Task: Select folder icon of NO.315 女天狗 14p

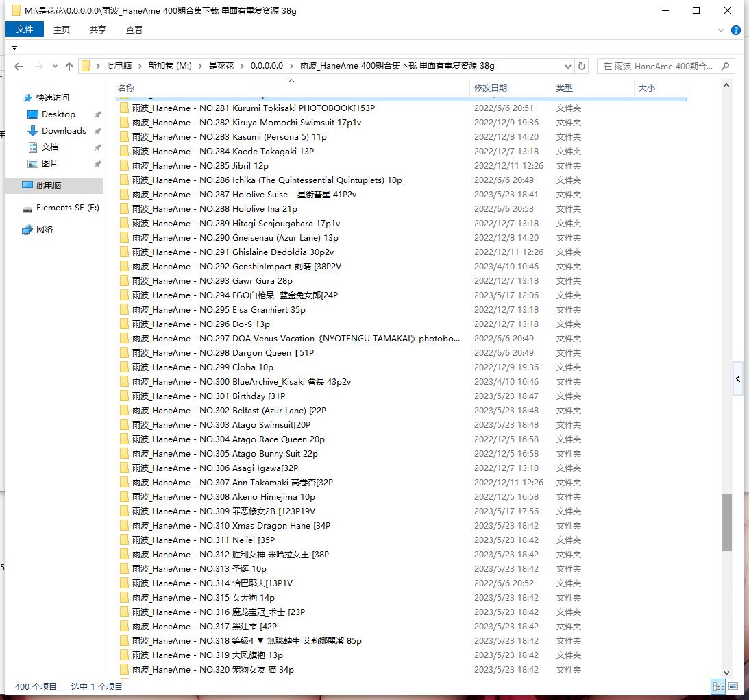Action: [124, 598]
